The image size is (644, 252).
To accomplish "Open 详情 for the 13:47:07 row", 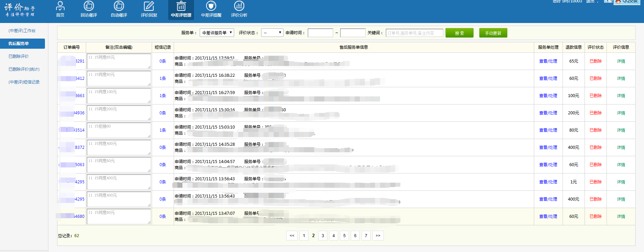I will click(x=621, y=216).
